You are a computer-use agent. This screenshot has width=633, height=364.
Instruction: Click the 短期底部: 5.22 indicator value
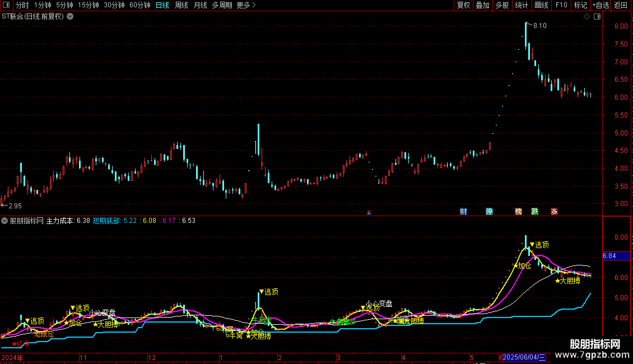[115, 221]
